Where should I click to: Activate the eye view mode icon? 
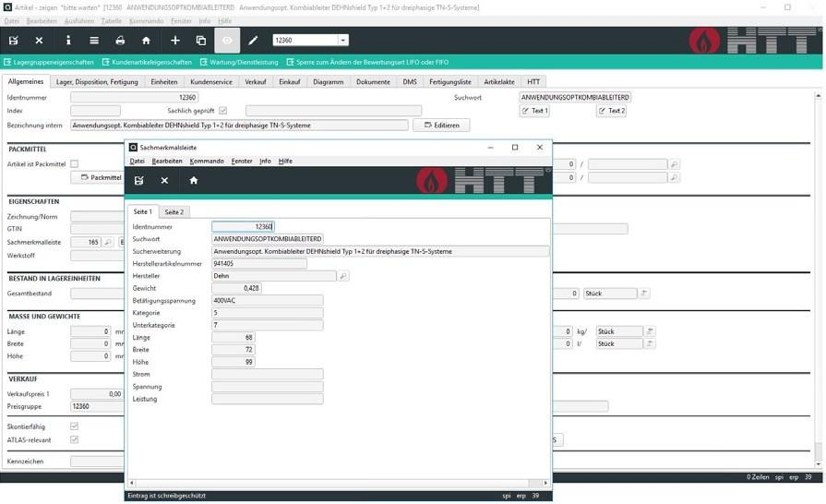[227, 41]
